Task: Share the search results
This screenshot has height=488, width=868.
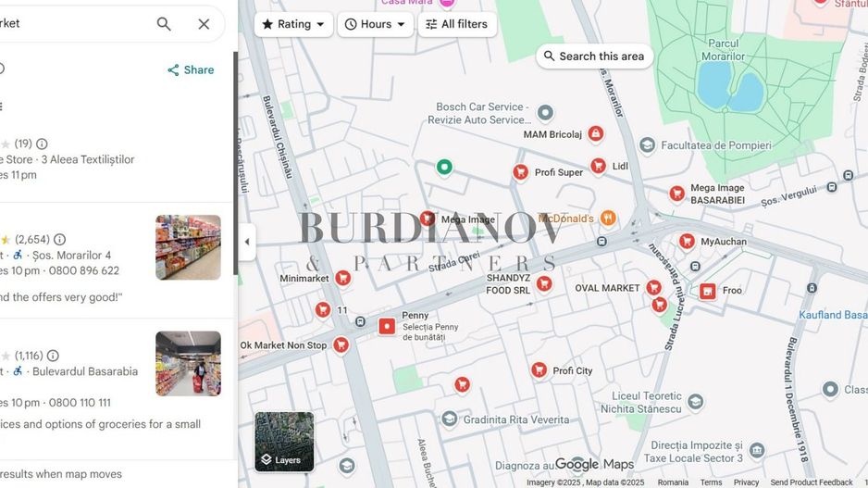Action: point(191,69)
